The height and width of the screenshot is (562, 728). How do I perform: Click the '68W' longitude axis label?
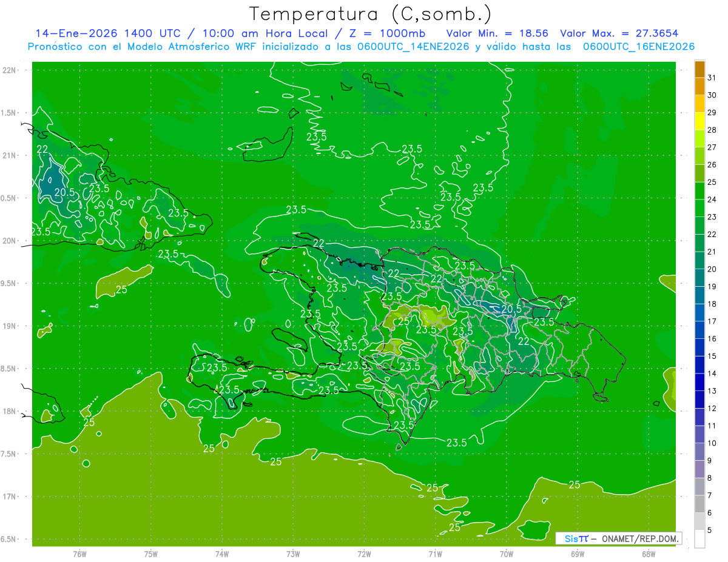(649, 554)
